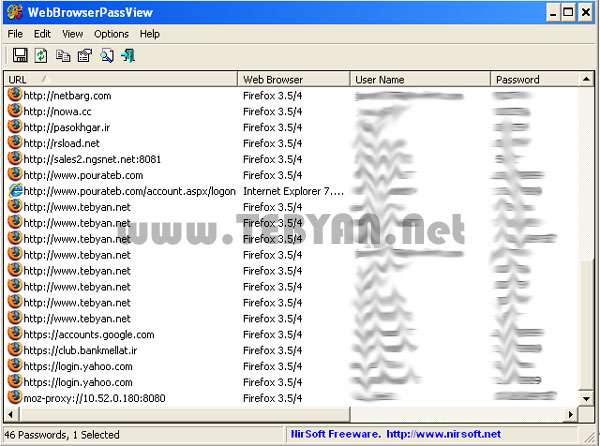
Task: Click Firefox icon beside https://accounts.google.com
Action: (15, 334)
